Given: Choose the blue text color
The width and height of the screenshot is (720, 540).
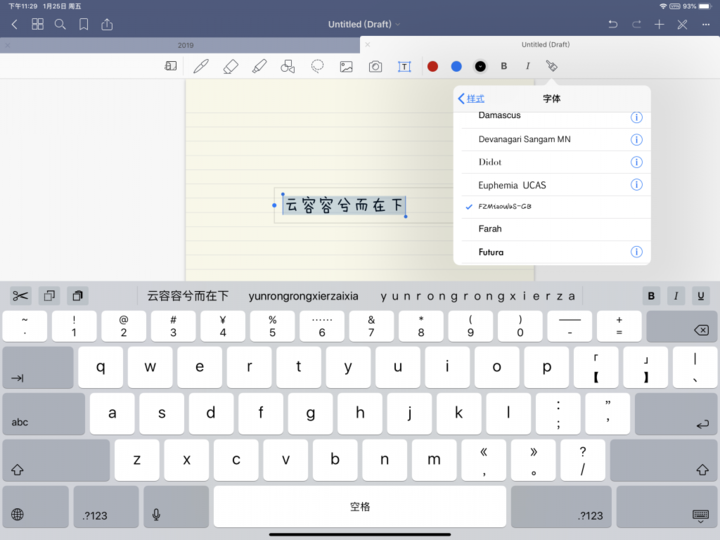Looking at the screenshot, I should [456, 67].
